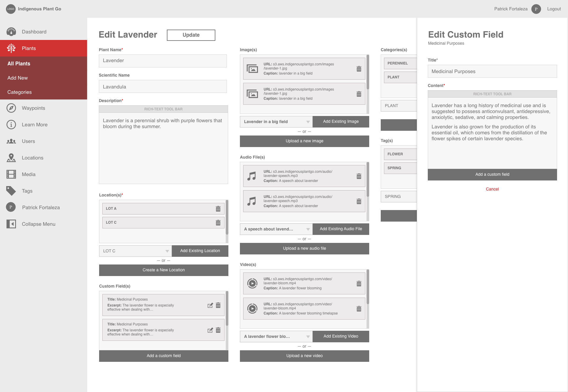This screenshot has height=392, width=568.
Task: Remove second audio file with trash icon
Action: [359, 201]
